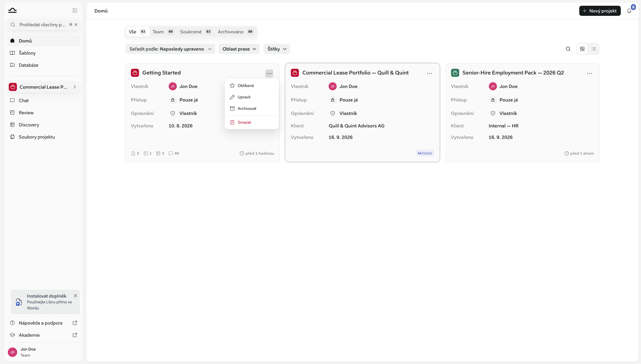641x364 pixels.
Task: Open Seřadit podle sort dropdown
Action: (170, 49)
